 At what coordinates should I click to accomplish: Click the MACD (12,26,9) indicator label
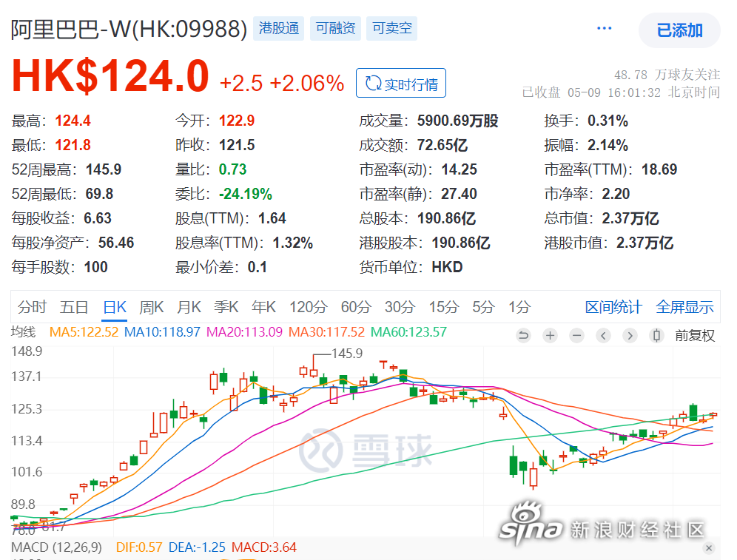tap(56, 547)
